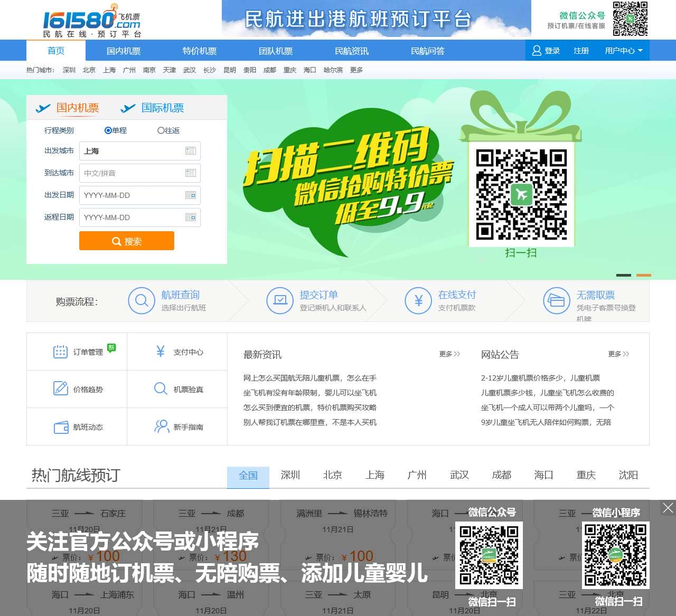Click the orange 搜索 button

tap(127, 241)
